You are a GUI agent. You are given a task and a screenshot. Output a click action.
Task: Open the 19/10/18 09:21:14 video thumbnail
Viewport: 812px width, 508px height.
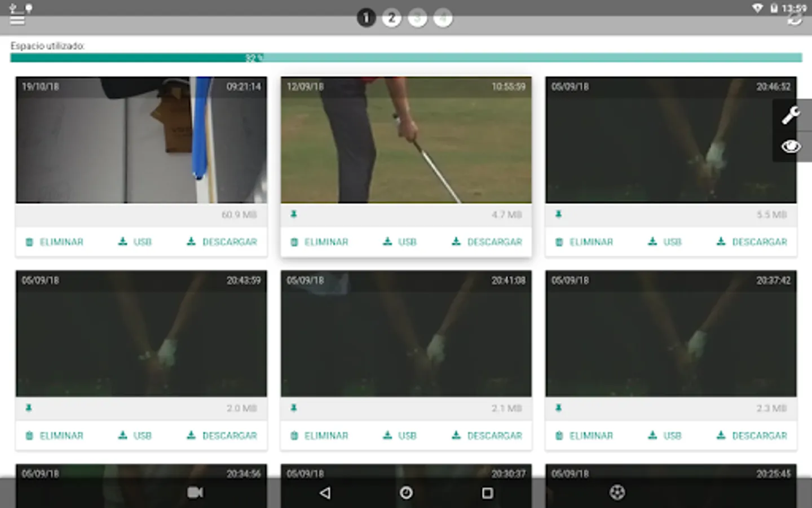[x=141, y=140]
